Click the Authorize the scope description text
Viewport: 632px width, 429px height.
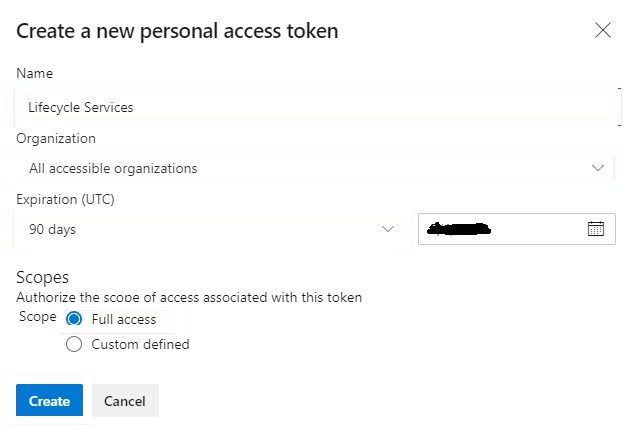point(189,297)
